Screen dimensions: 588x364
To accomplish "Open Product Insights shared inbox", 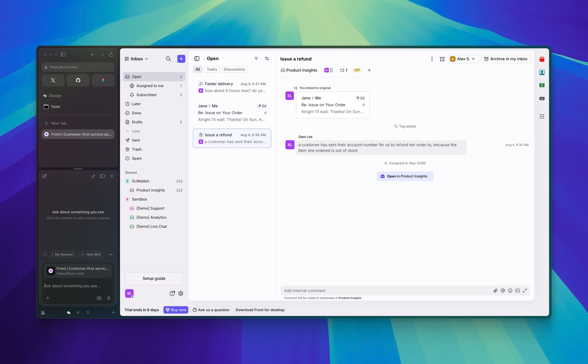I will (x=154, y=190).
